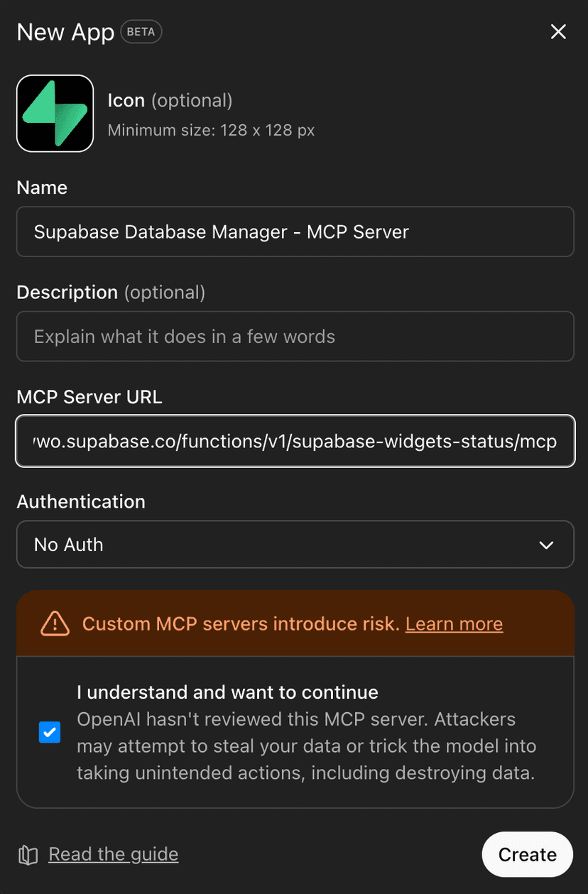Screen dimensions: 588x894
Task: Click the icon upload area marked optional
Action: pos(55,114)
